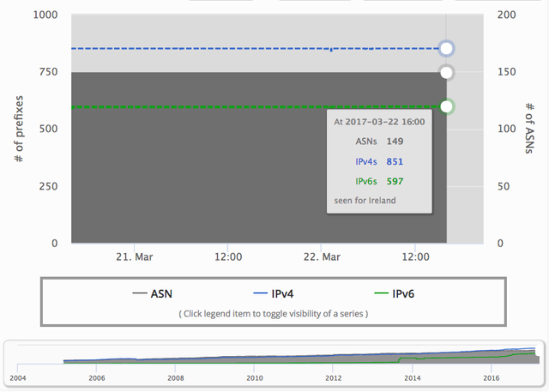Click 'seen for Ireland' in the tooltip
Image resolution: width=549 pixels, height=392 pixels.
(365, 201)
